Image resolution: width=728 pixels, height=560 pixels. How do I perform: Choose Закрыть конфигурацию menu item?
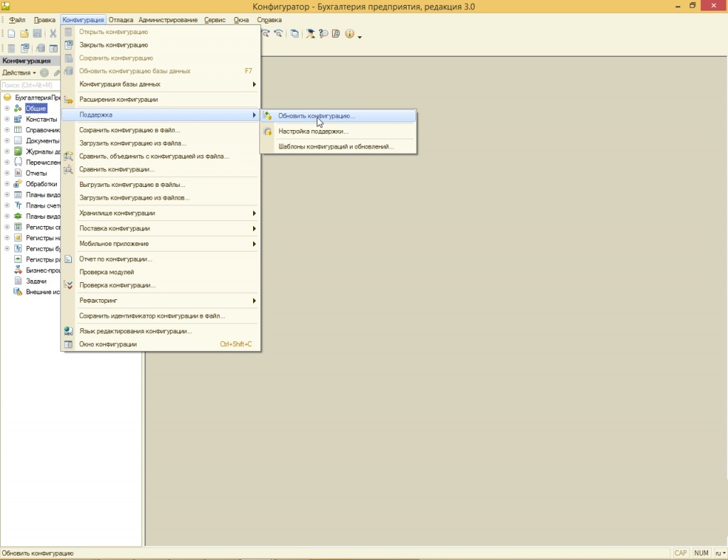[x=161, y=45]
